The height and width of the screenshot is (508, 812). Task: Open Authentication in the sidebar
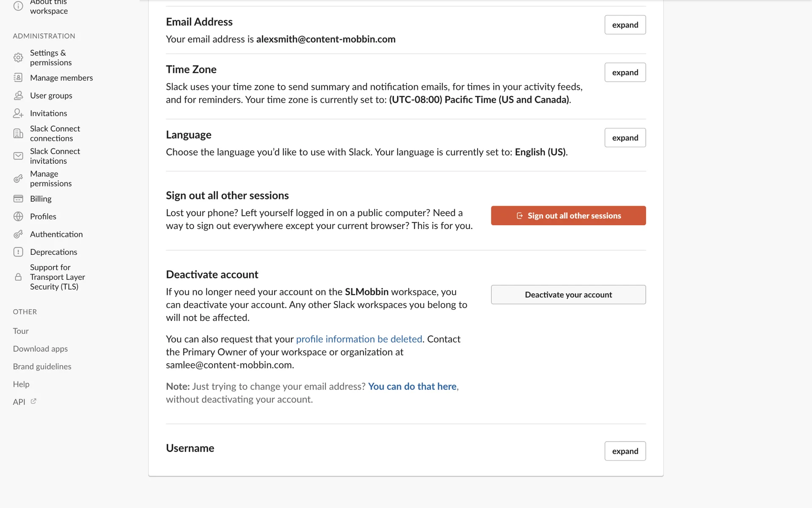tap(56, 234)
